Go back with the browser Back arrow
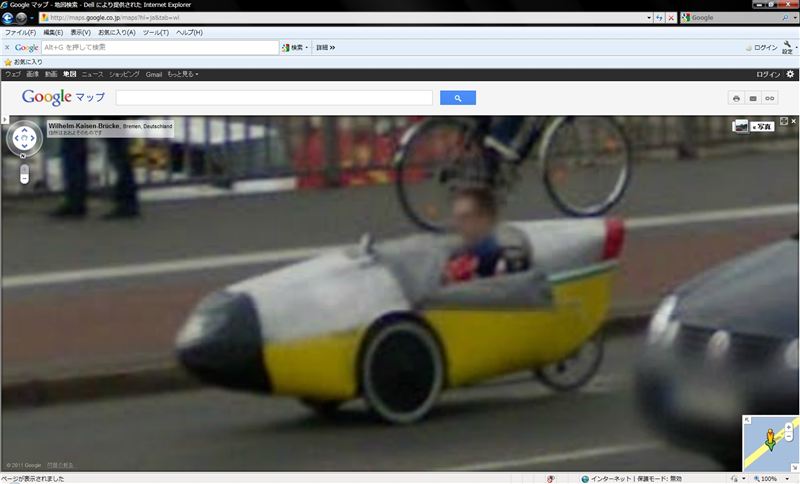Image resolution: width=800 pixels, height=484 pixels. (7, 18)
